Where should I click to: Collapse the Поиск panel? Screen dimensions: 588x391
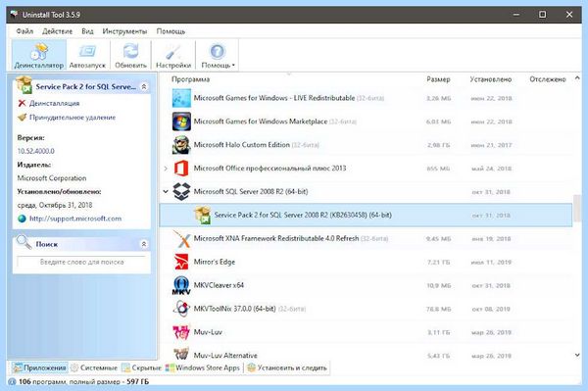(x=144, y=244)
